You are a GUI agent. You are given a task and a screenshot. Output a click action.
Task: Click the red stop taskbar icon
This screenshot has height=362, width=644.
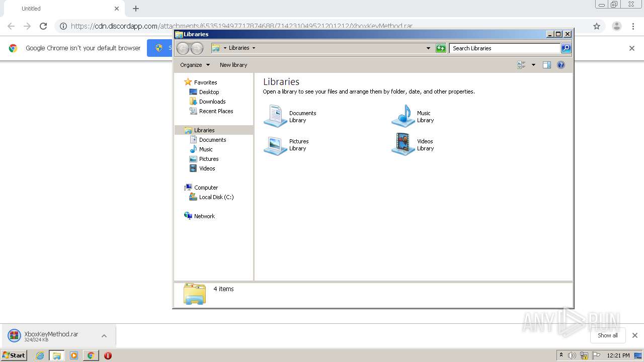tap(108, 355)
